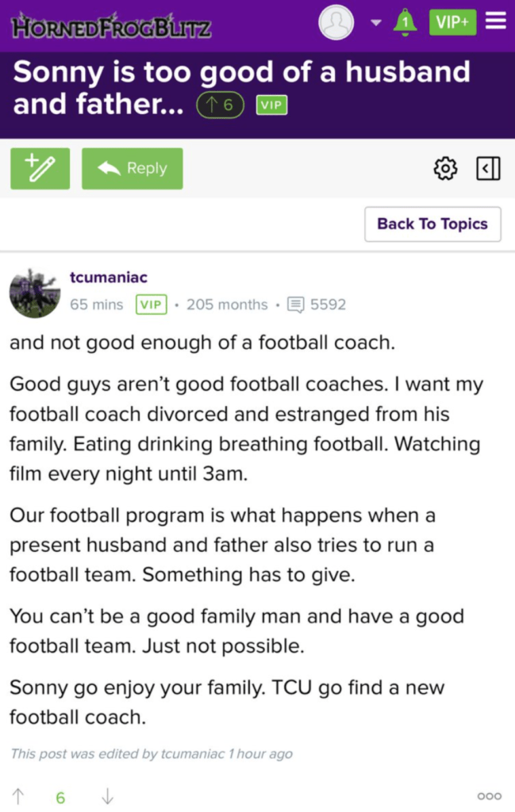Expand the account dropdown arrow
515x812 pixels.
[376, 22]
